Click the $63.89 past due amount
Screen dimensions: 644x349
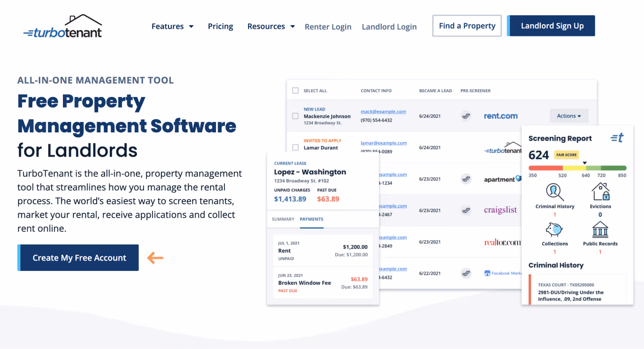tap(328, 199)
